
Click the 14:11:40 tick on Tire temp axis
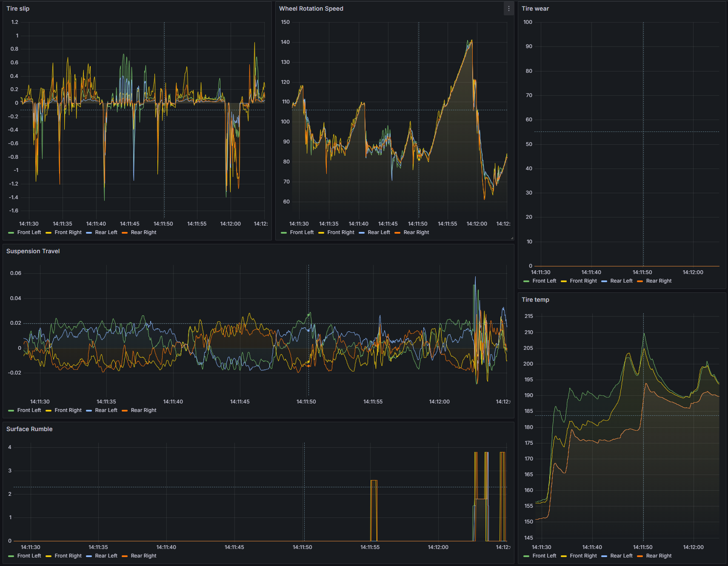[592, 547]
